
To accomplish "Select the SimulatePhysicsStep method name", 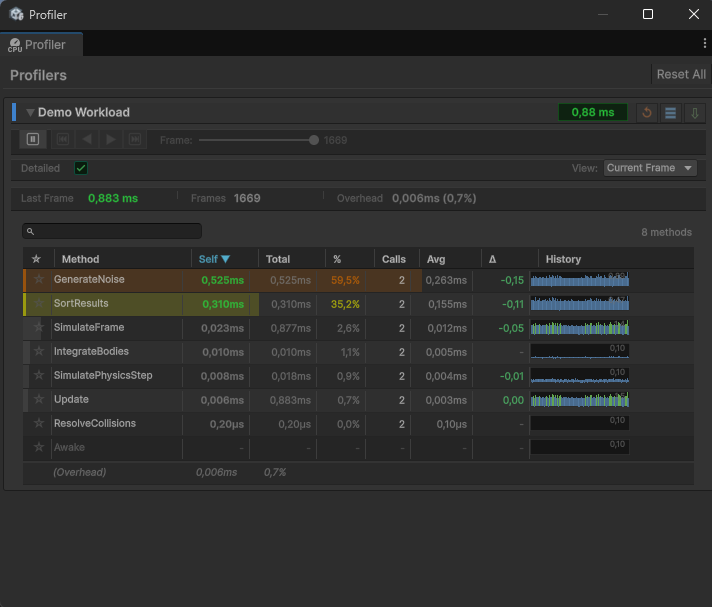I will 103,375.
